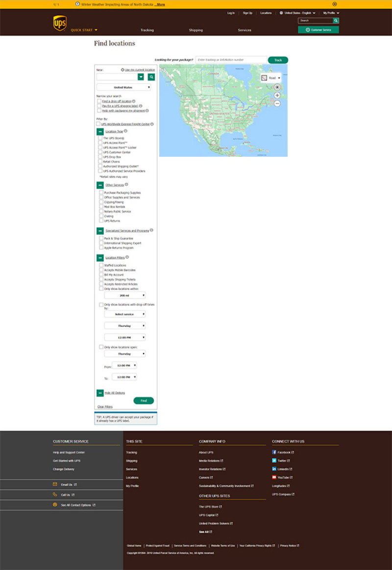Click the Call Us phone icon

55,495
